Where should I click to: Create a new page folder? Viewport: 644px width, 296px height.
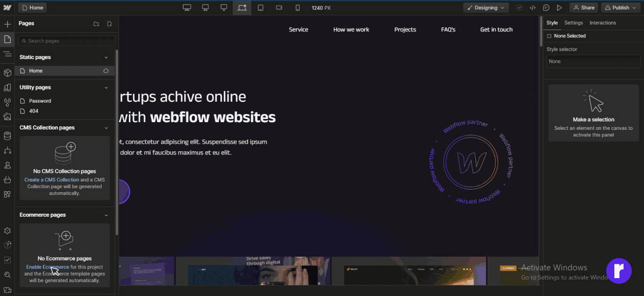[x=97, y=24]
